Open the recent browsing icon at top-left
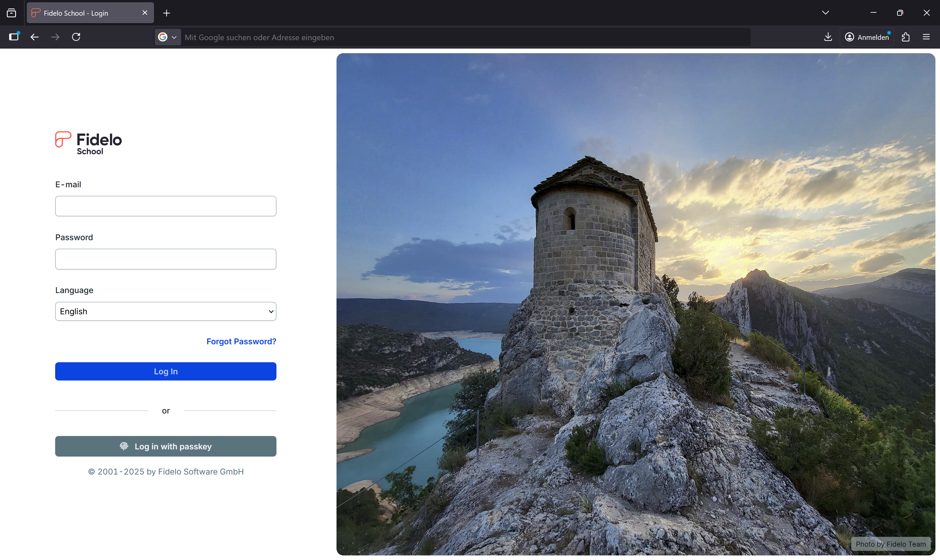The height and width of the screenshot is (560, 940). [x=11, y=13]
